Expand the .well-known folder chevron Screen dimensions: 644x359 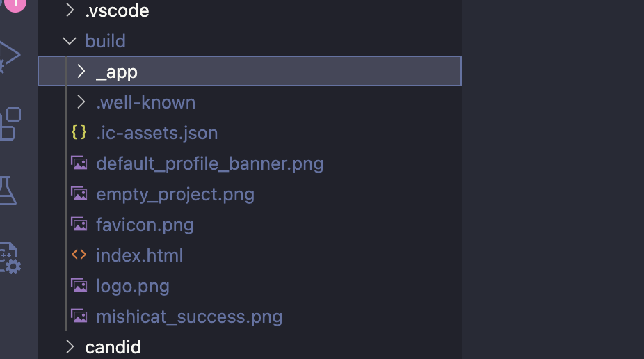point(81,102)
